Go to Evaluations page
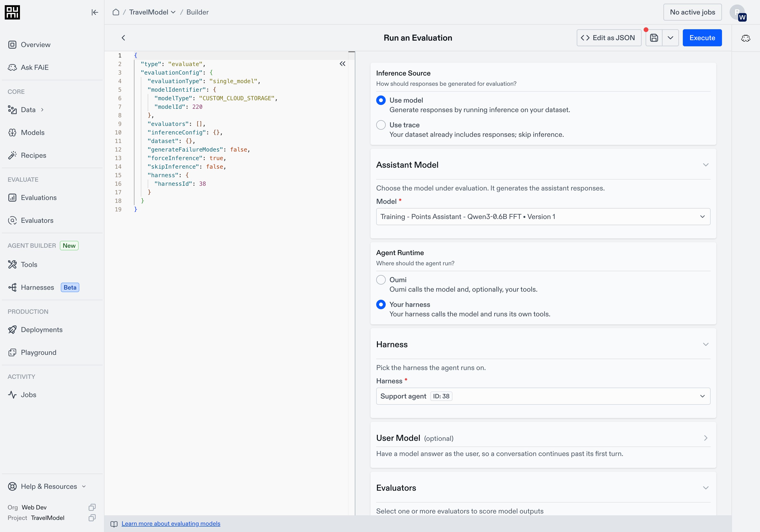Viewport: 760px width, 532px height. click(52, 198)
